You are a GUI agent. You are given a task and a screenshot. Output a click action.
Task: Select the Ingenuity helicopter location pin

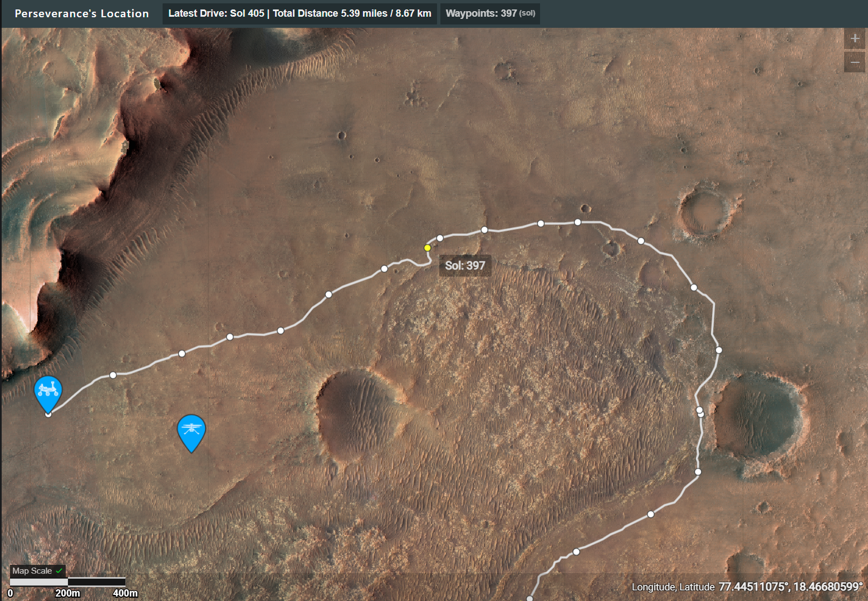coord(191,433)
